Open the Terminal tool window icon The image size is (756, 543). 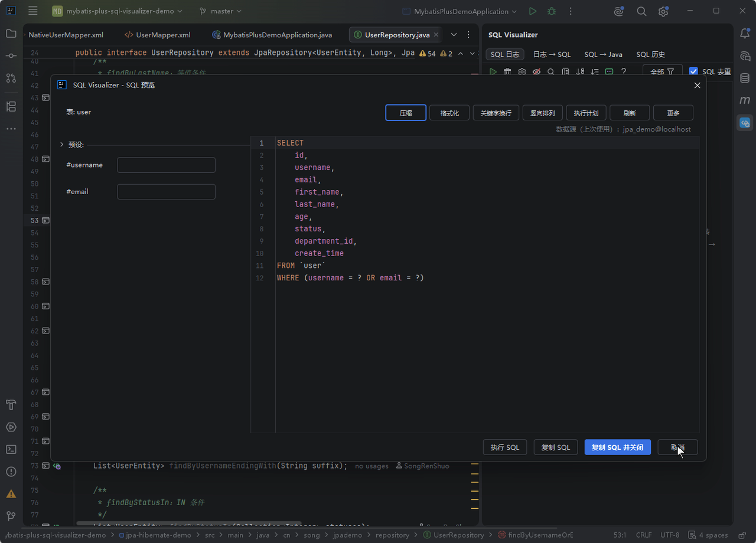(x=11, y=449)
